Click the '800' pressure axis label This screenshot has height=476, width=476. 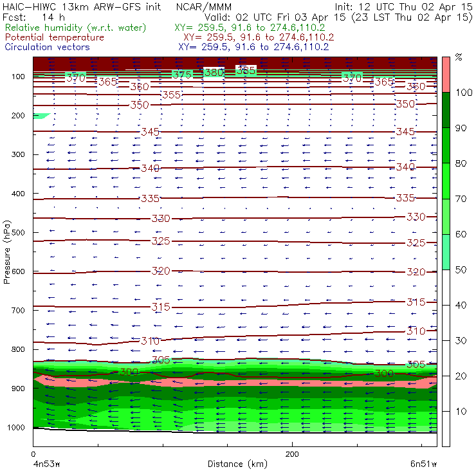(x=18, y=349)
